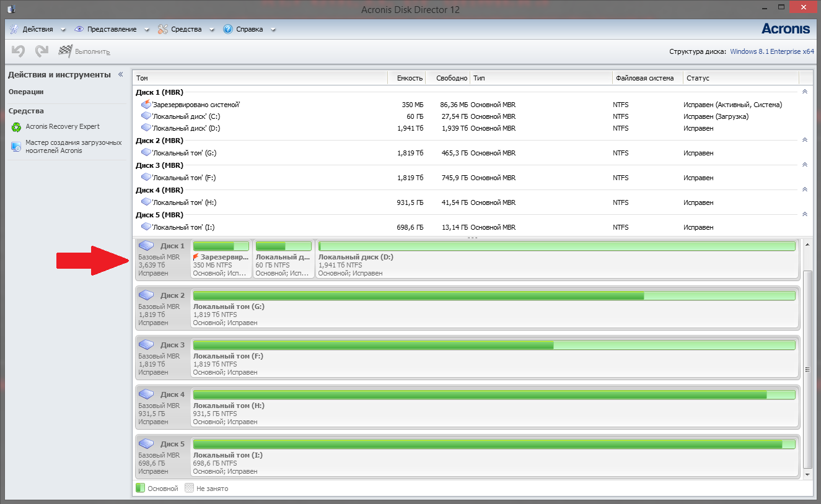Click the Диск 4 drive icon in disk map
The width and height of the screenshot is (821, 504).
(x=146, y=394)
